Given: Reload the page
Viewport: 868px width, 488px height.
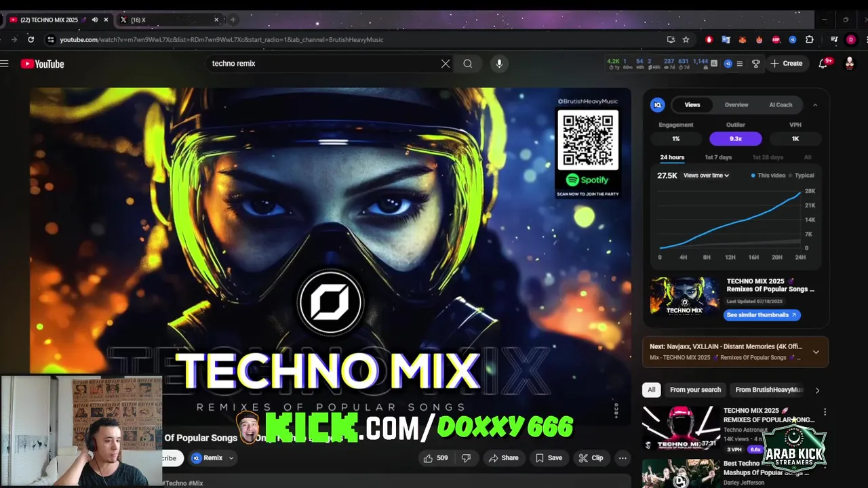Looking at the screenshot, I should 31,39.
